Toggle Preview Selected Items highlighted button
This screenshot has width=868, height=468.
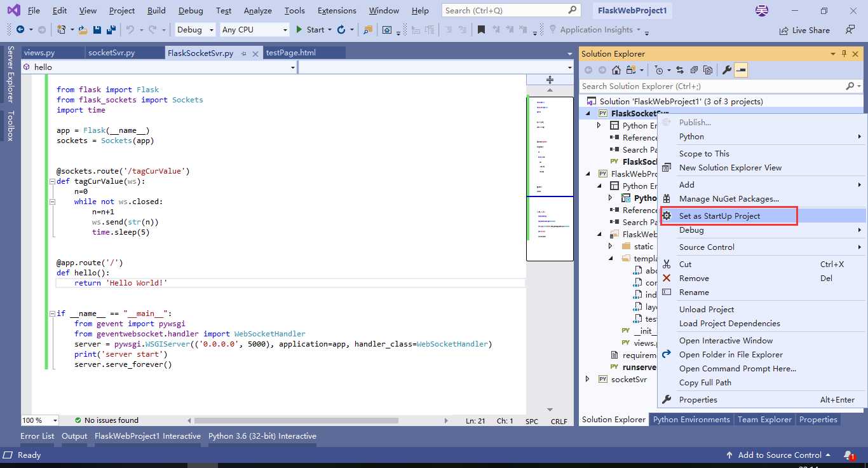tap(741, 70)
